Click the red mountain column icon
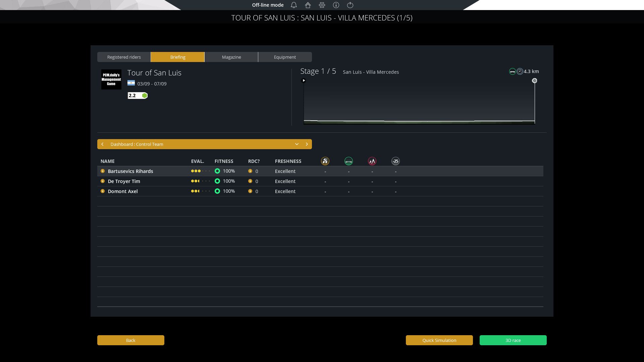This screenshot has height=362, width=644. point(372,161)
